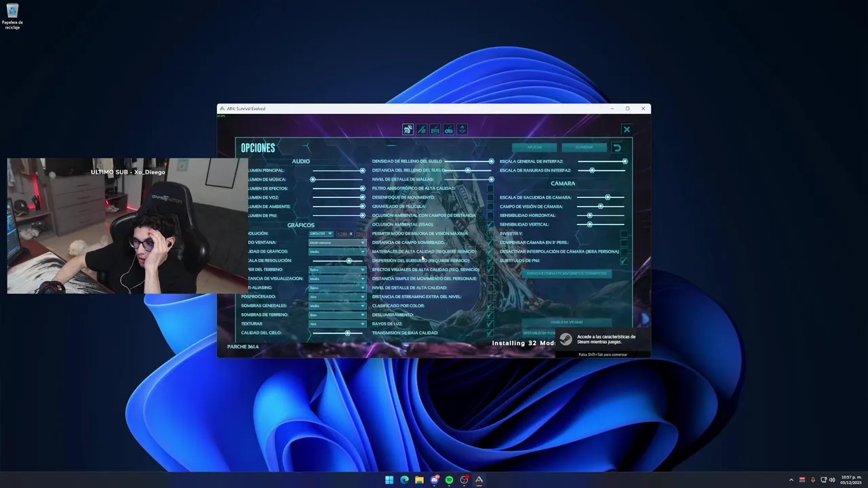Click the Habilitar VR HMD button
The width and height of the screenshot is (868, 488).
coord(567,322)
